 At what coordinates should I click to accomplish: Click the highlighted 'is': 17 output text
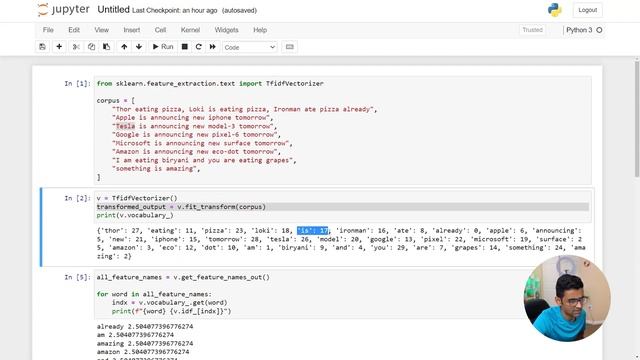click(313, 231)
